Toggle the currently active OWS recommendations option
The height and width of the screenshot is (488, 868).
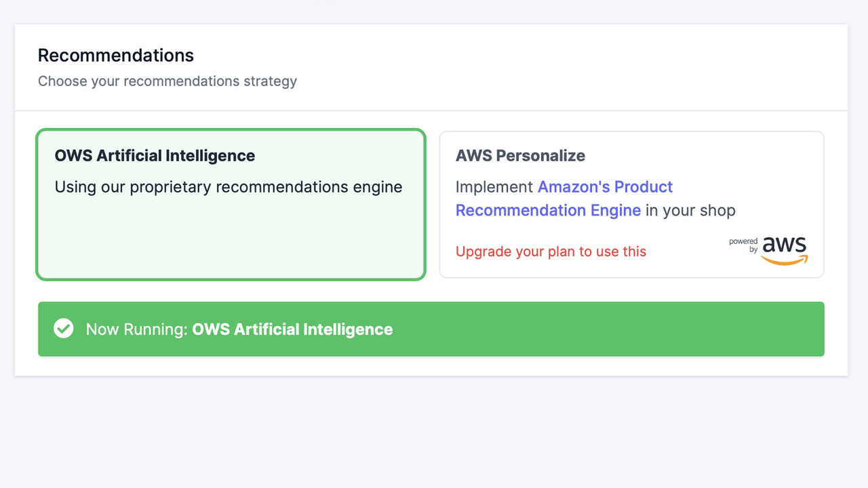point(231,203)
